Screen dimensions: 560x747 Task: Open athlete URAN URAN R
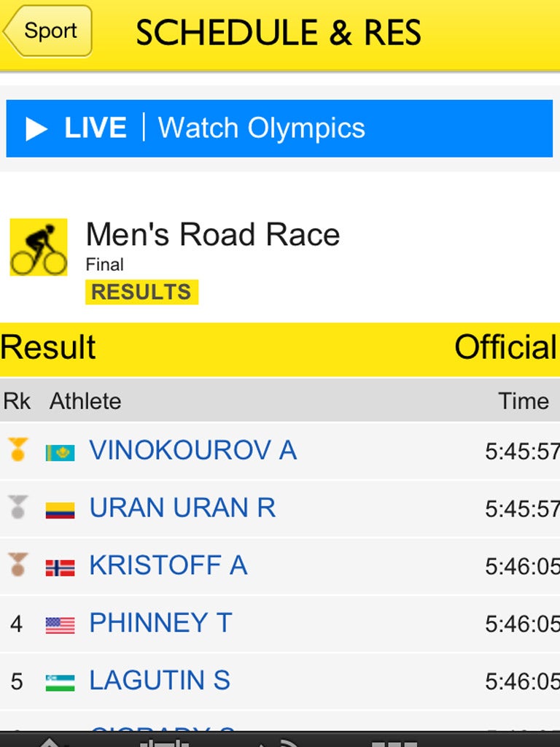click(x=182, y=508)
